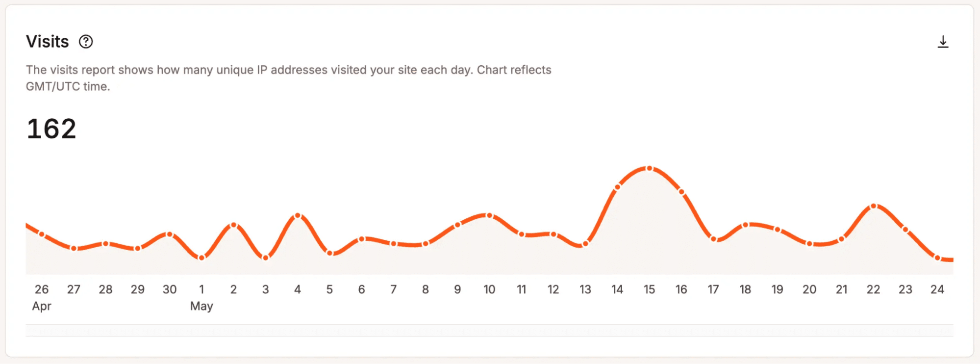Viewport: 980px width, 364px height.
Task: Click the 162 total visits number
Action: [x=51, y=129]
